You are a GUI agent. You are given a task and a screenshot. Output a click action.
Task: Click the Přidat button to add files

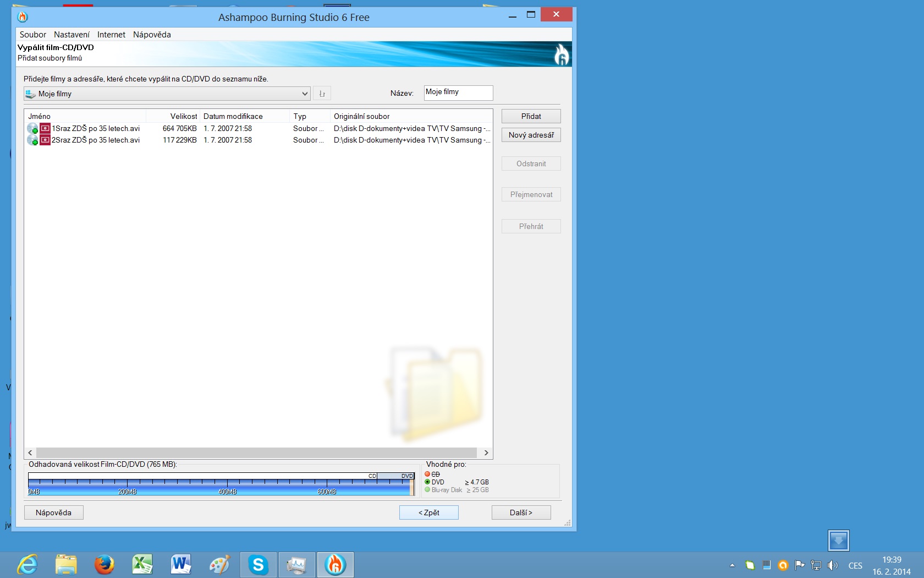click(x=531, y=116)
